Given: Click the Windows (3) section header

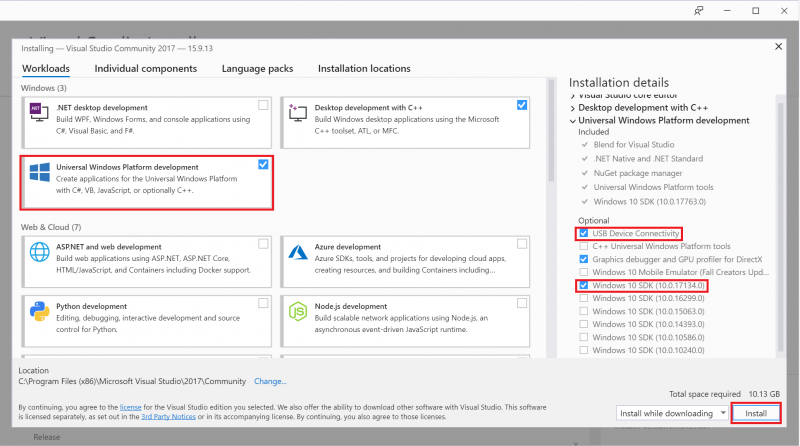Looking at the screenshot, I should [44, 88].
